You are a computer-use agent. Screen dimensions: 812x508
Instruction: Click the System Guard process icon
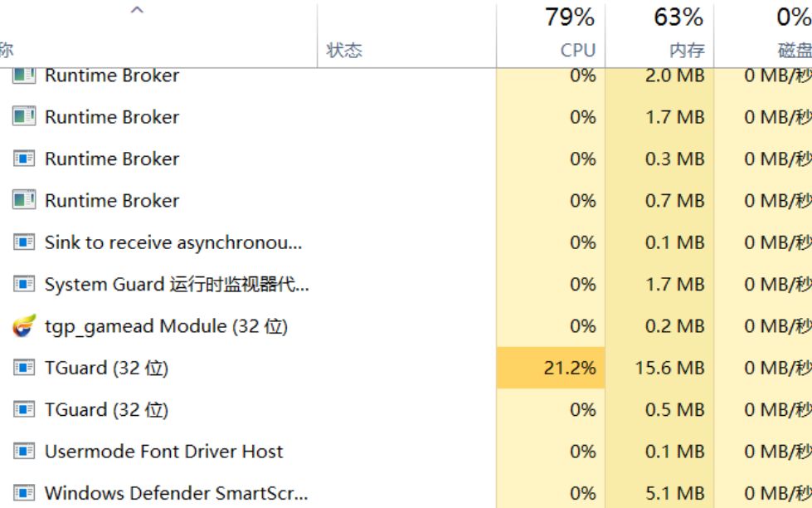tap(24, 285)
